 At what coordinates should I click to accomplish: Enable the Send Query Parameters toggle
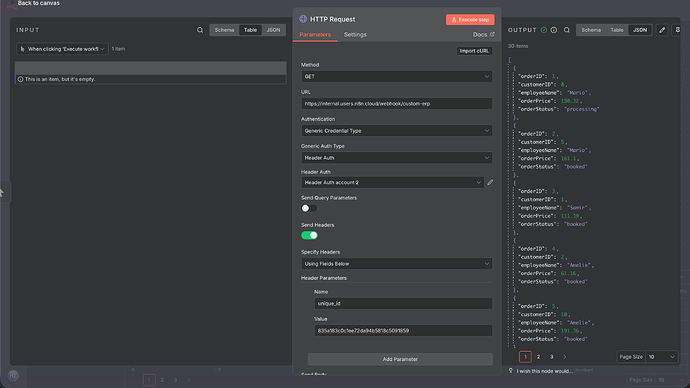309,208
